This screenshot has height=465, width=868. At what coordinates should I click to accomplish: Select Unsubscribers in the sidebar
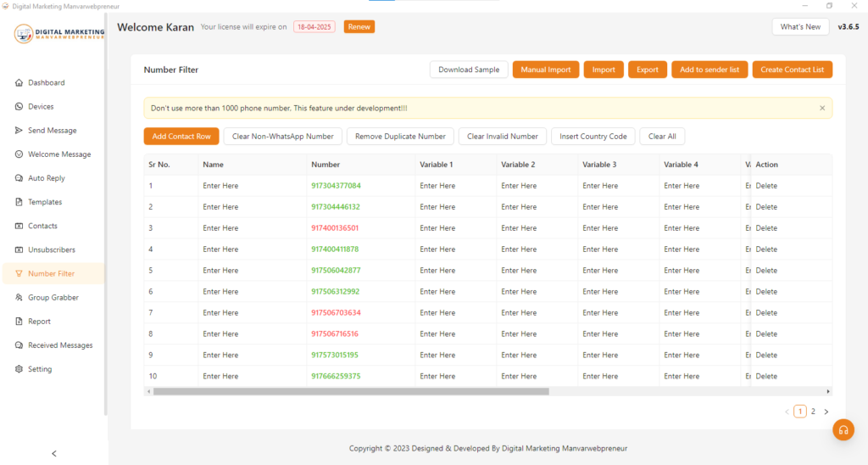click(x=51, y=249)
